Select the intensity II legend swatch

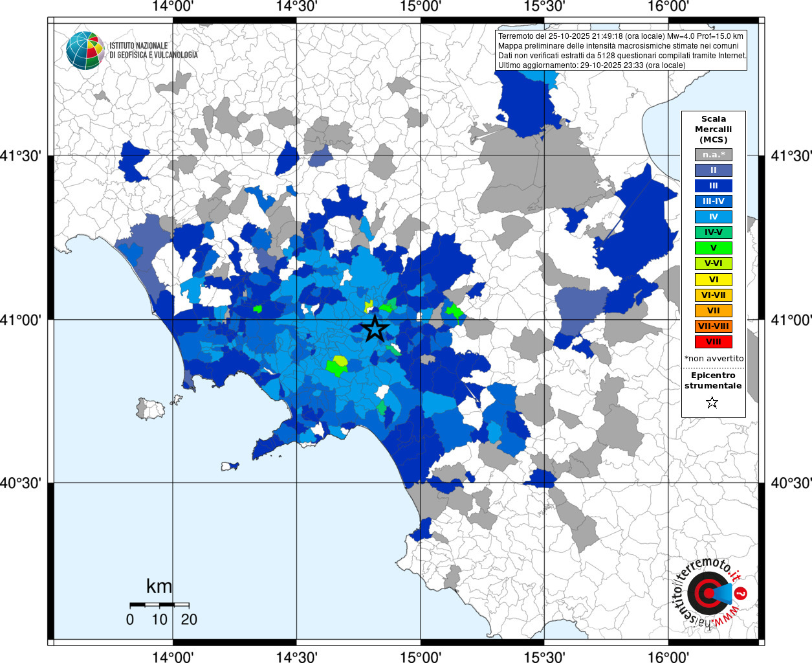click(x=714, y=170)
